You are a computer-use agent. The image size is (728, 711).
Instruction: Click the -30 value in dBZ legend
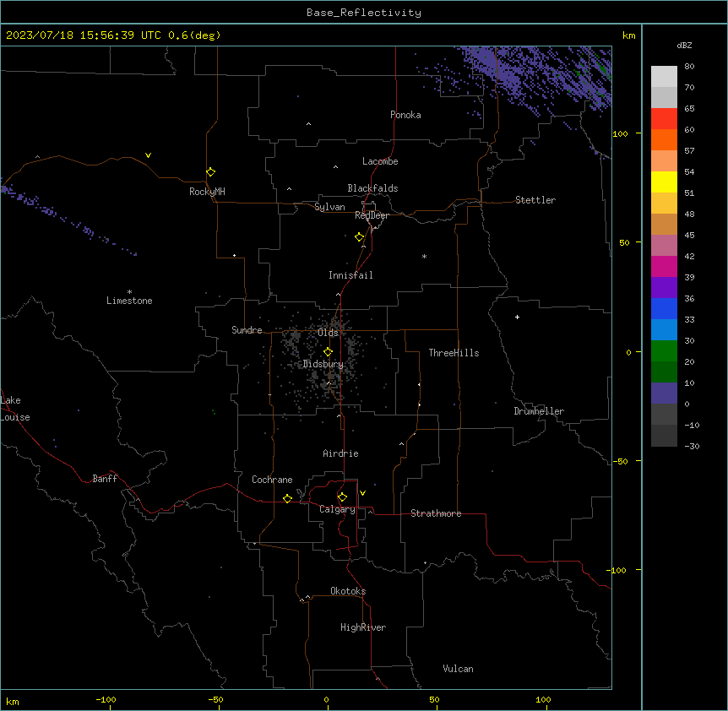[x=692, y=446]
